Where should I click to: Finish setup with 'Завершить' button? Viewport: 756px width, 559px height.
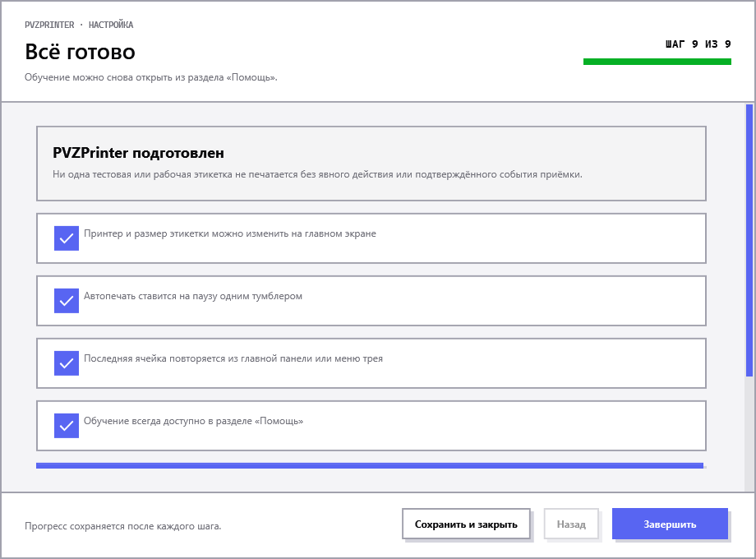pos(670,524)
